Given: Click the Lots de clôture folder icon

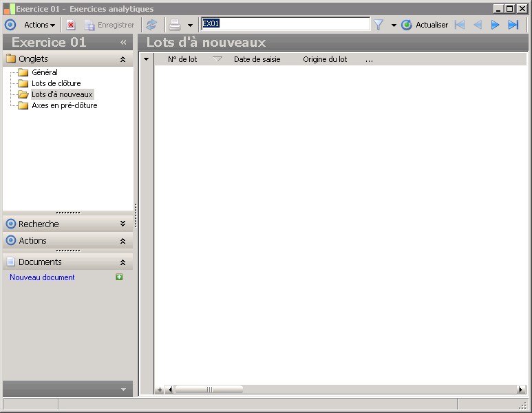Looking at the screenshot, I should [x=23, y=83].
